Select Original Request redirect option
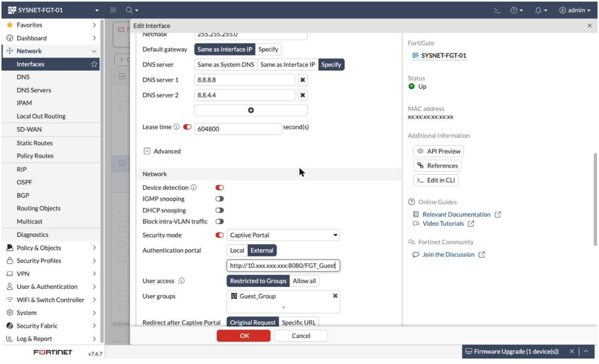The height and width of the screenshot is (364, 599). [252, 322]
